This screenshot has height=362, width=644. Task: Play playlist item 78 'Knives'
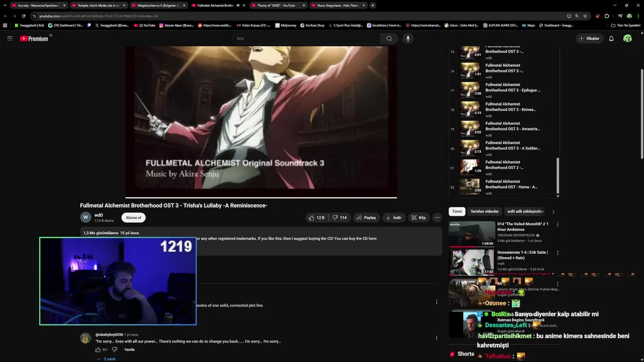pos(504,110)
